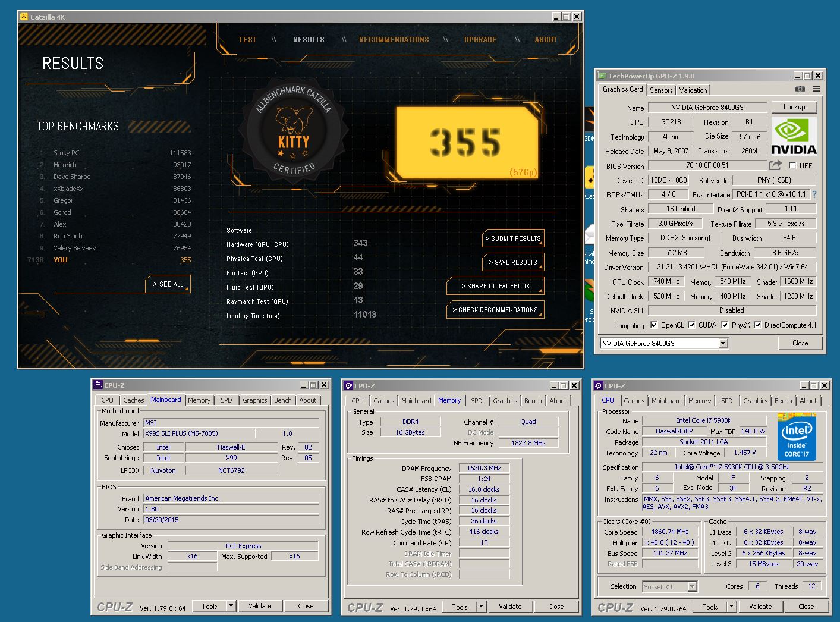Click SEE ALL under Top Benchmarks

(x=168, y=284)
